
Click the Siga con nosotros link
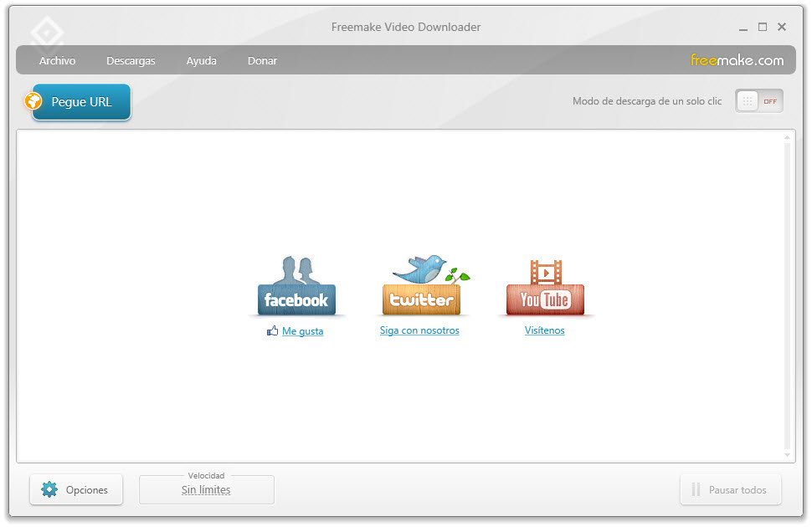[x=419, y=330]
